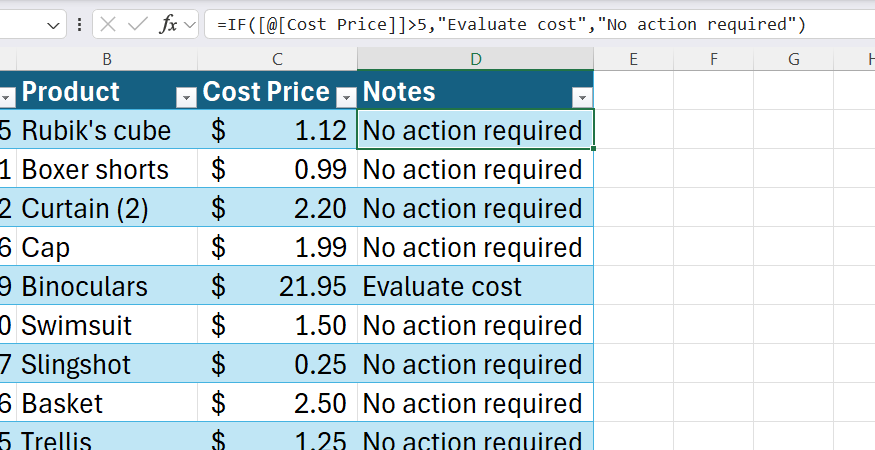Expand the dropdown arrow beside the fx button
Image resolution: width=875 pixels, height=450 pixels.
190,25
